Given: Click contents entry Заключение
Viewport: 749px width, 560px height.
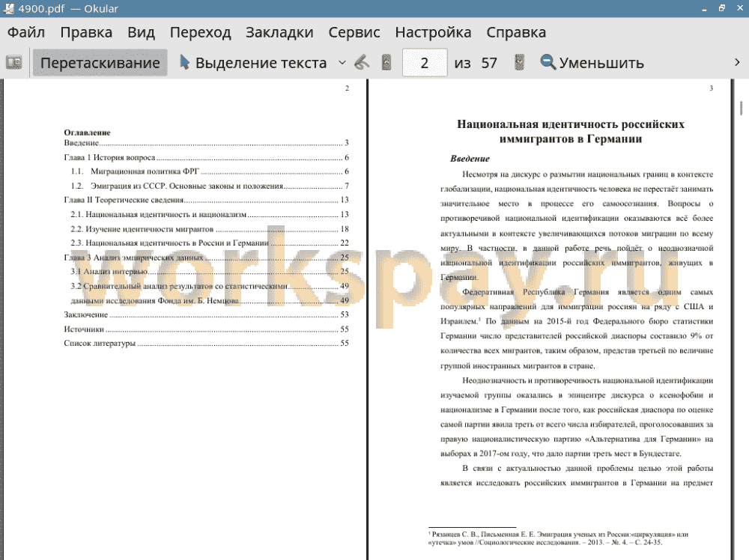Looking at the screenshot, I should coord(207,314).
